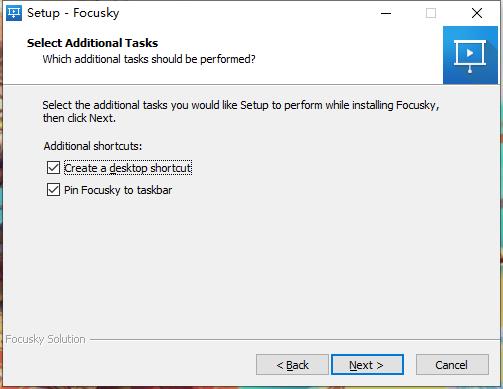Click the setup instruction paragraph text
The height and width of the screenshot is (389, 503).
pos(241,111)
